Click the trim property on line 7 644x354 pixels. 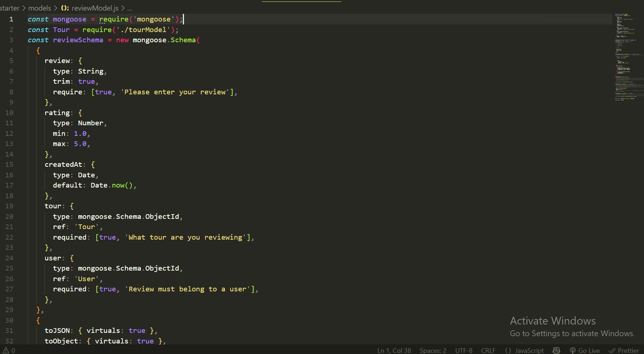(x=61, y=81)
